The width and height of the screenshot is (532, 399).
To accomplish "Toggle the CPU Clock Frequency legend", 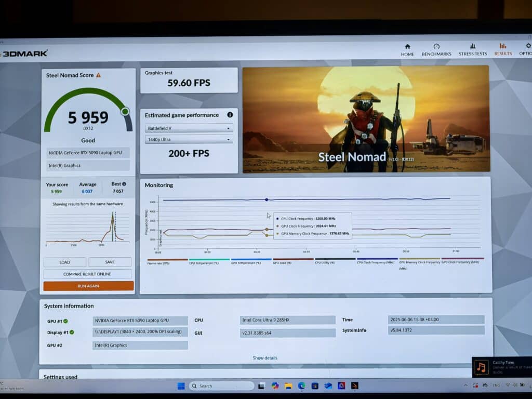I will point(377,261).
